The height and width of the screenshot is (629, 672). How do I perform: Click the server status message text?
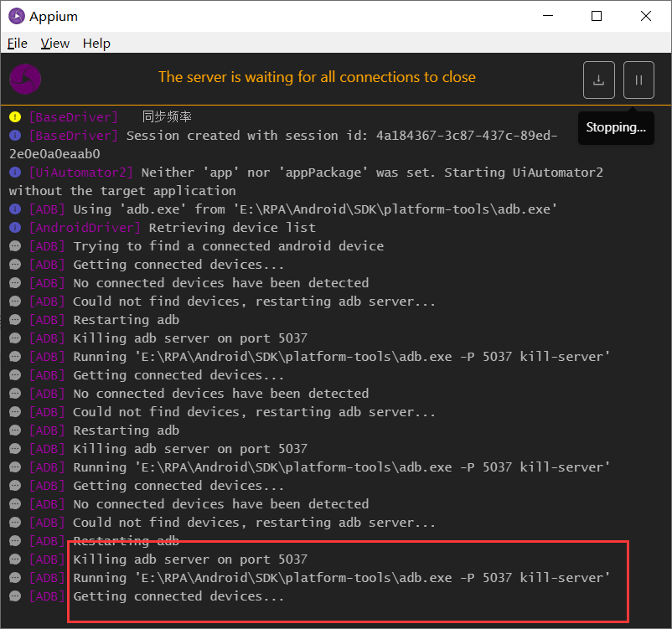(317, 77)
